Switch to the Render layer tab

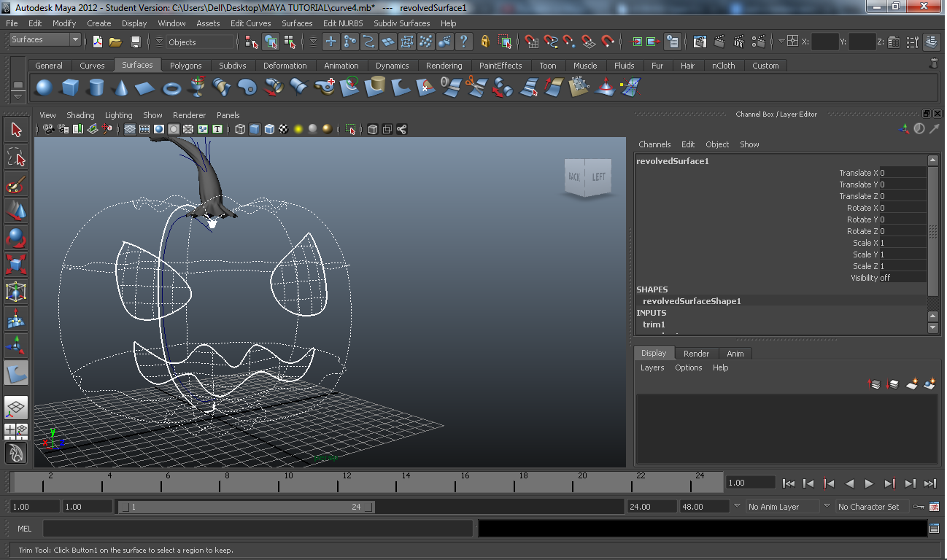coord(696,354)
